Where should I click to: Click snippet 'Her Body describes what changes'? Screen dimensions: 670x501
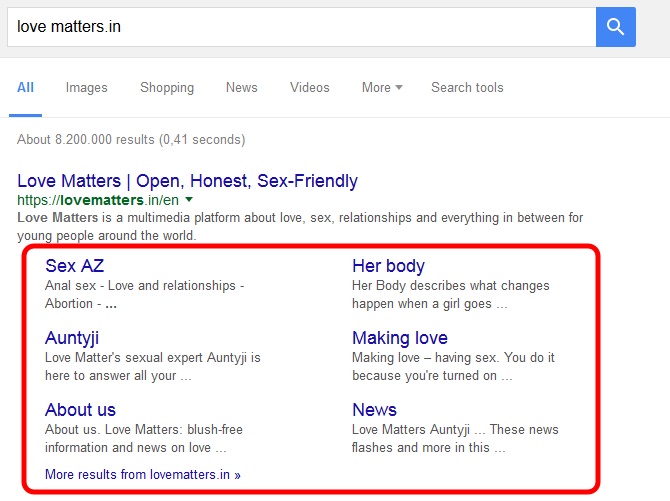pos(451,286)
